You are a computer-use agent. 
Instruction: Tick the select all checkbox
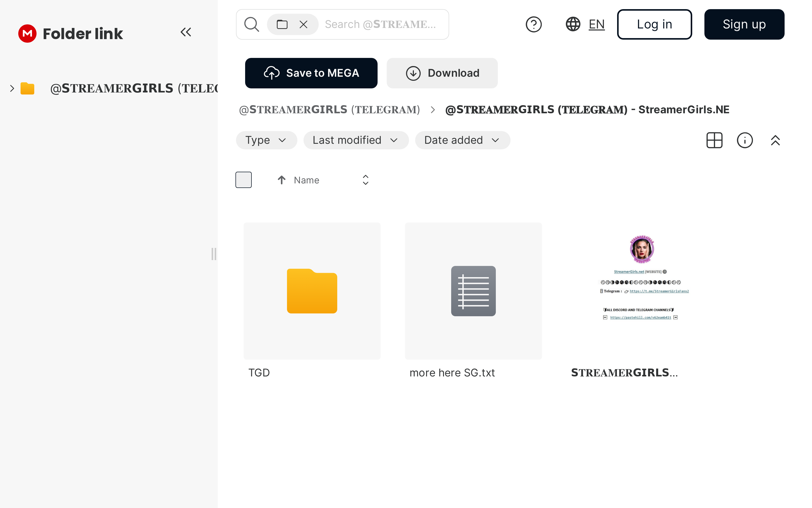(243, 180)
